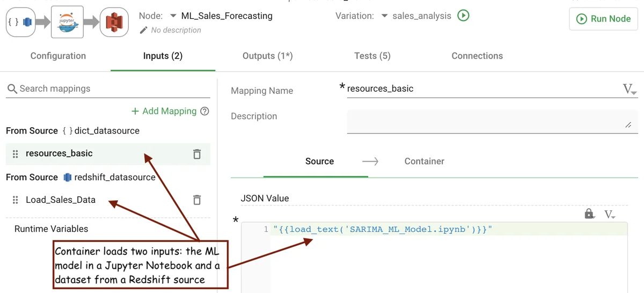Click the redshift_datasource source label
This screenshot has width=644, height=293.
point(115,177)
